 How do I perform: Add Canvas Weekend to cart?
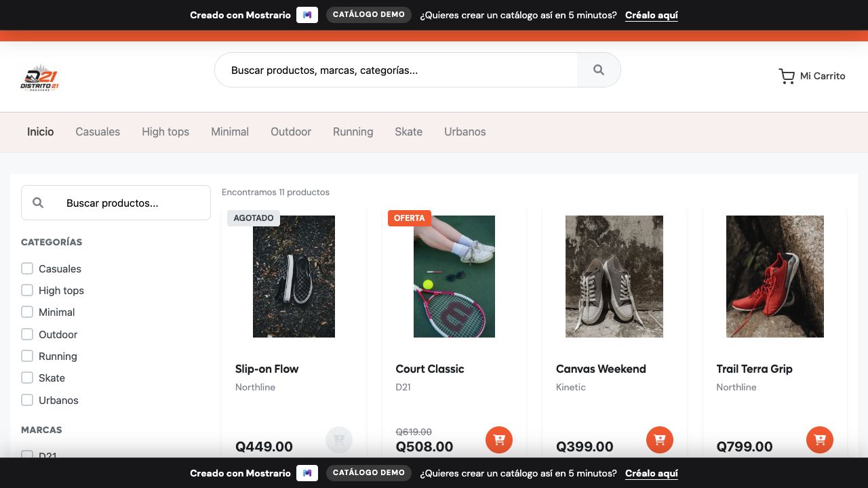pos(660,440)
